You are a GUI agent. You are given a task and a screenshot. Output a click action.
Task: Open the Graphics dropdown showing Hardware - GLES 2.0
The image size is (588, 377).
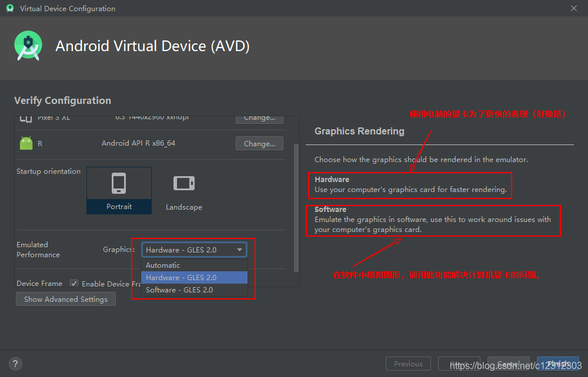pos(194,250)
